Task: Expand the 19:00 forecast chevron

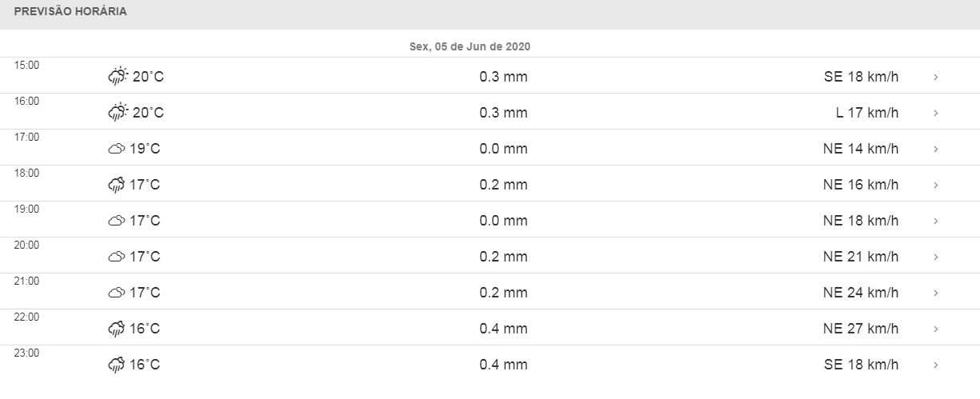Action: click(x=935, y=221)
